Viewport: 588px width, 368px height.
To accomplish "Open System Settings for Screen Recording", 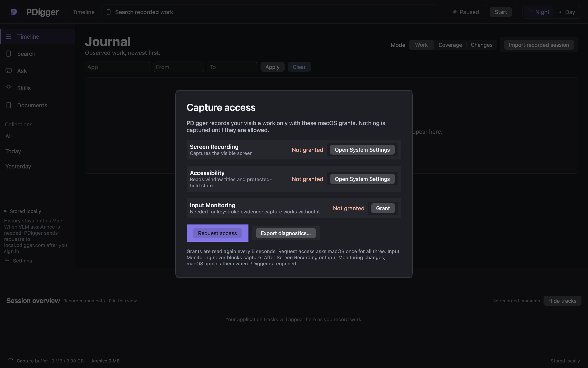I will (x=362, y=150).
